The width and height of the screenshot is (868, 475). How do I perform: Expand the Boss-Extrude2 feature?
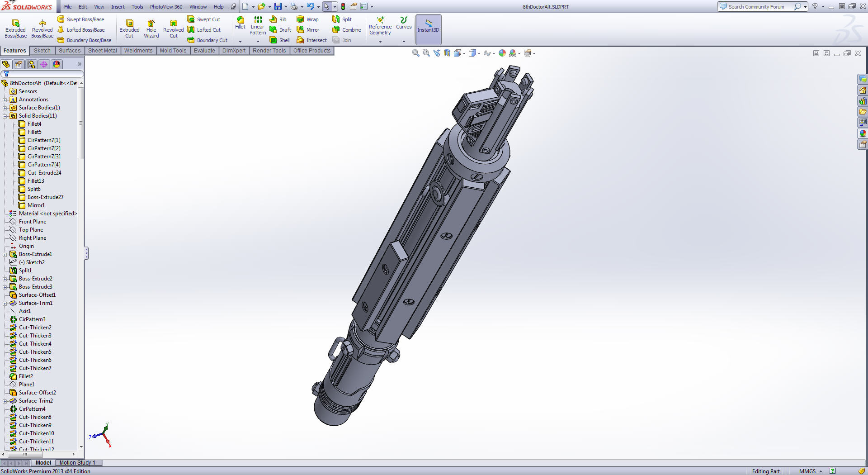[5, 279]
